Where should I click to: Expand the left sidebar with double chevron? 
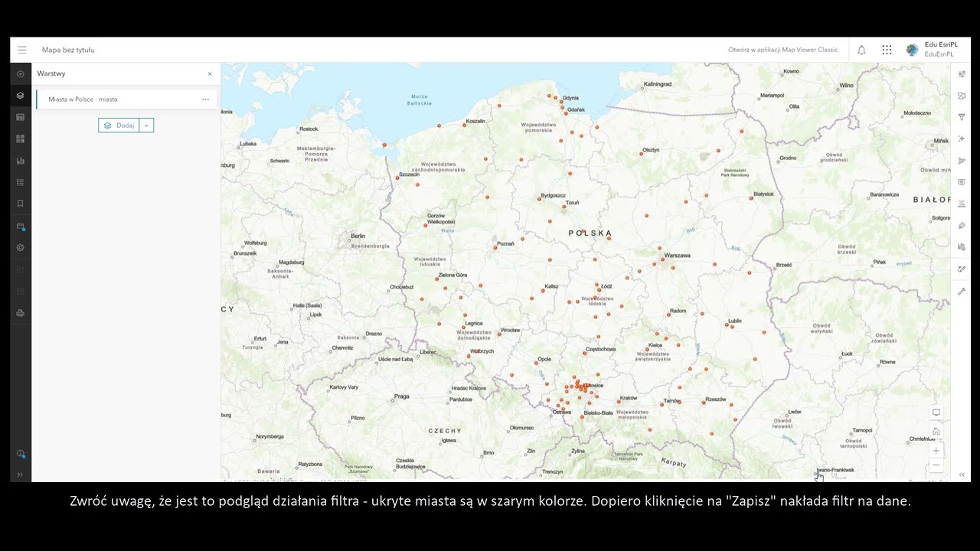[x=21, y=474]
